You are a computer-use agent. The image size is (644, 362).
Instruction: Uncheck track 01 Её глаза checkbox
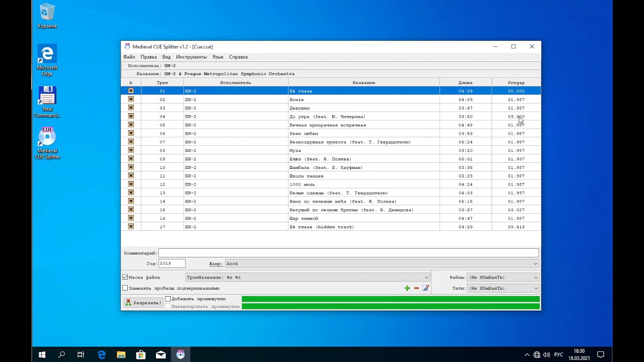[131, 91]
